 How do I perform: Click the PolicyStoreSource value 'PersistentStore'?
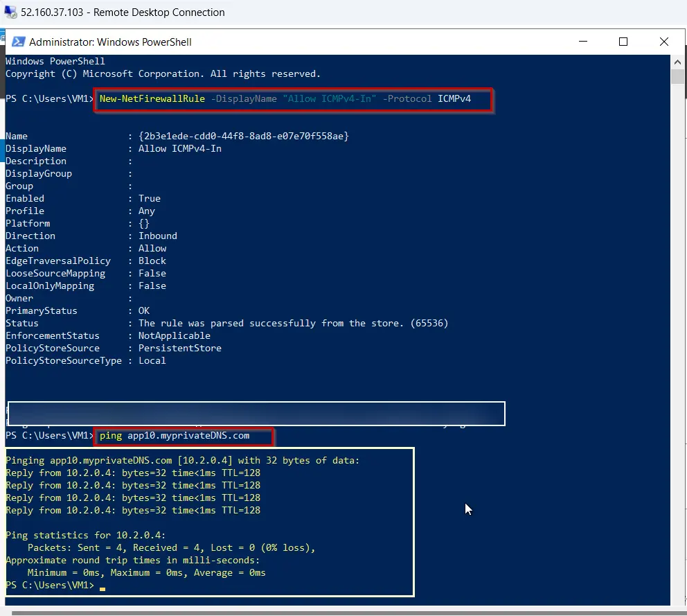(x=180, y=349)
